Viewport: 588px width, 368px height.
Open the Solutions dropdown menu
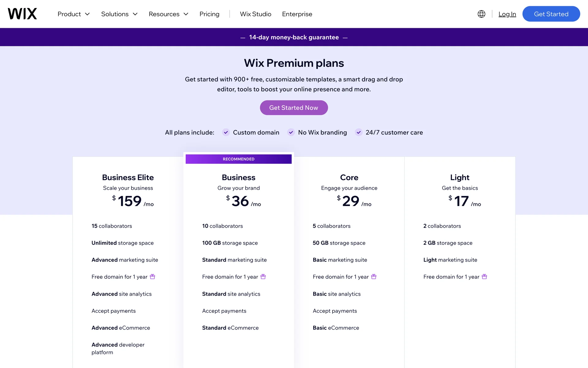(119, 14)
